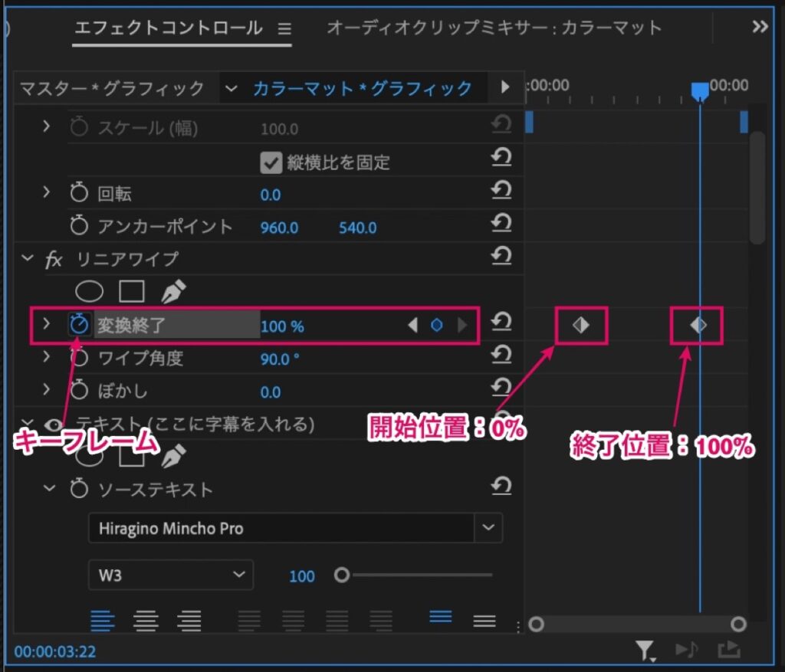The width and height of the screenshot is (785, 672).
Task: Reset the 縦横比を固定 parameter
Action: [501, 157]
